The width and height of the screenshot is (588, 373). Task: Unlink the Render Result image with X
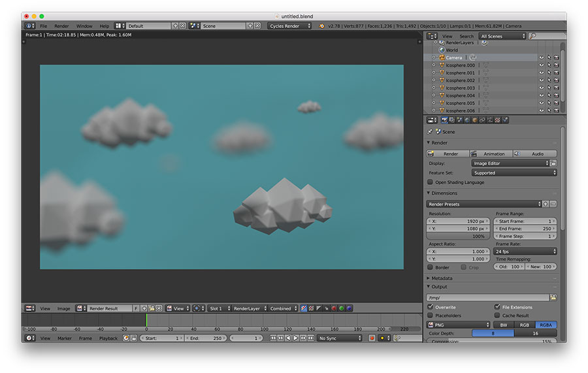(x=159, y=308)
